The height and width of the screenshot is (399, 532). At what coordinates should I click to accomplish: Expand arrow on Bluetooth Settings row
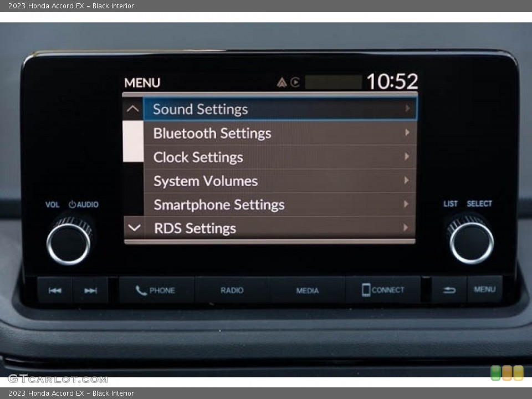(407, 132)
